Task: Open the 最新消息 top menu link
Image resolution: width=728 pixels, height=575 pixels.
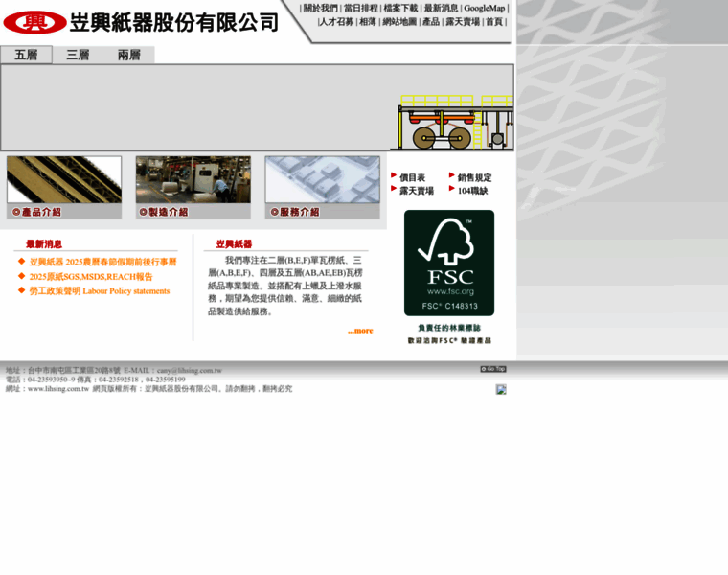Action: tap(441, 9)
